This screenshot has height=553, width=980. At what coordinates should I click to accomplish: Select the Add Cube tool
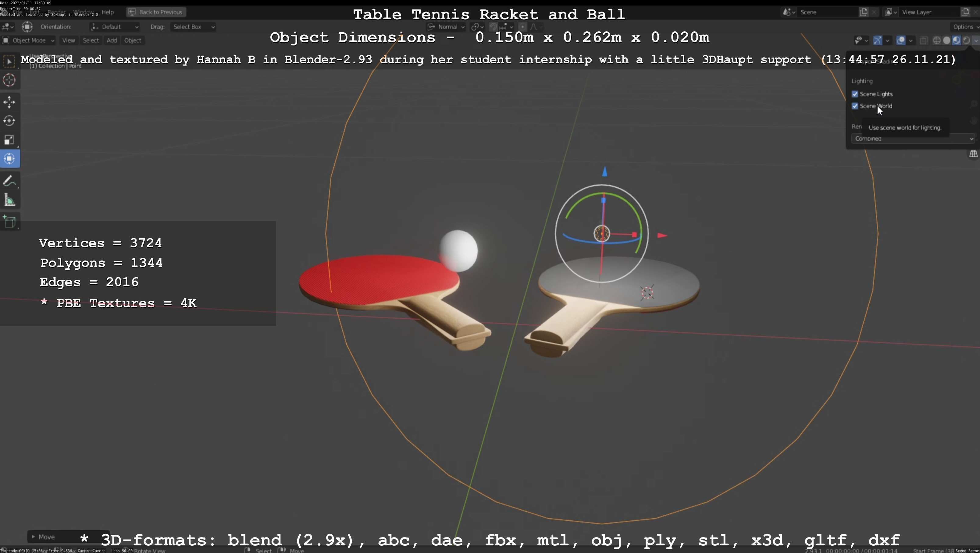(9, 222)
